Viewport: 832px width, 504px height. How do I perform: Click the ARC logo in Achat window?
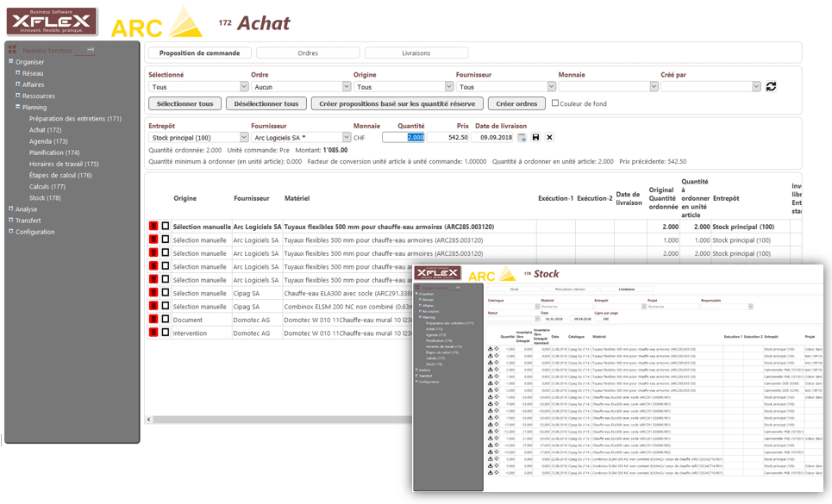(x=157, y=24)
